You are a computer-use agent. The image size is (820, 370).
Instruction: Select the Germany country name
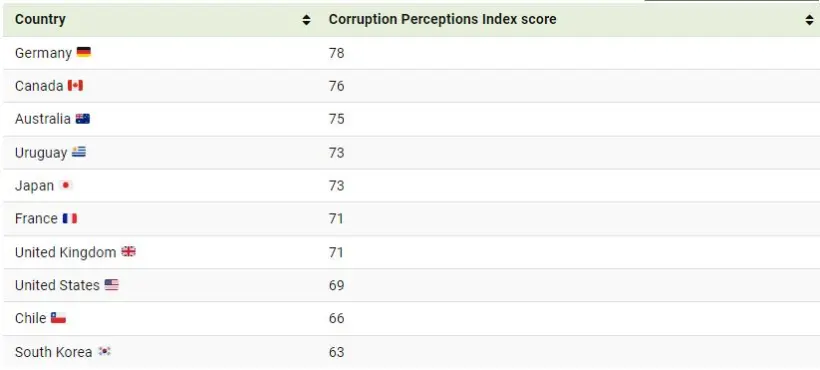point(43,53)
